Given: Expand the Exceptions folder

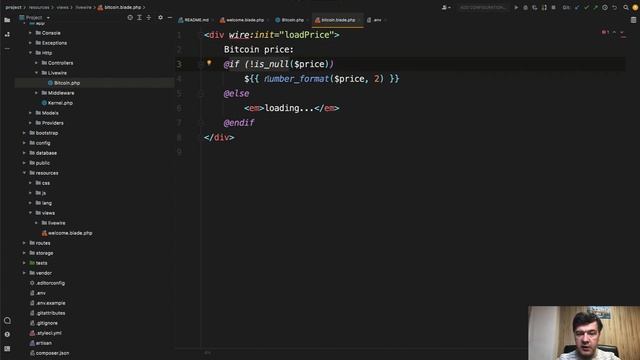Looking at the screenshot, I should pos(30,43).
